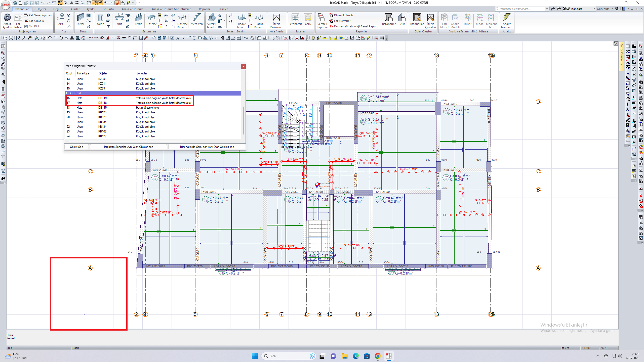
Task: Open İskele Çizimleri drawing tool
Action: coord(430,21)
